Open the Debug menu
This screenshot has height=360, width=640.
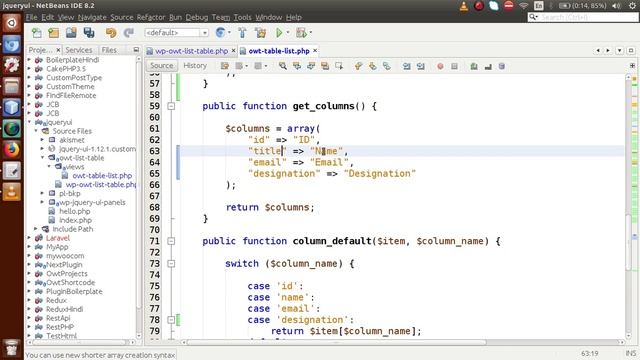(197, 17)
